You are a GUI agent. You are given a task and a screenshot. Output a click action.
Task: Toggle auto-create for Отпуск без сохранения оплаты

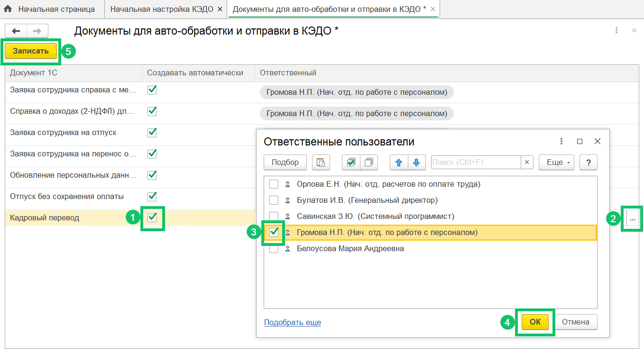coord(152,196)
